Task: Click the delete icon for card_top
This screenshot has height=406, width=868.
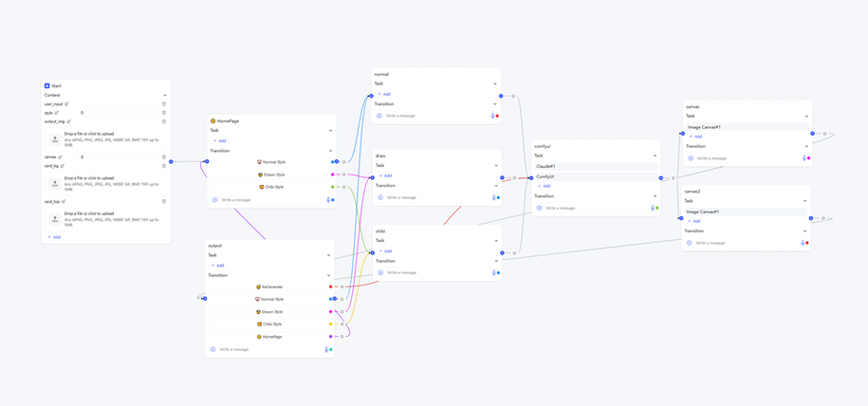Action: (x=164, y=202)
